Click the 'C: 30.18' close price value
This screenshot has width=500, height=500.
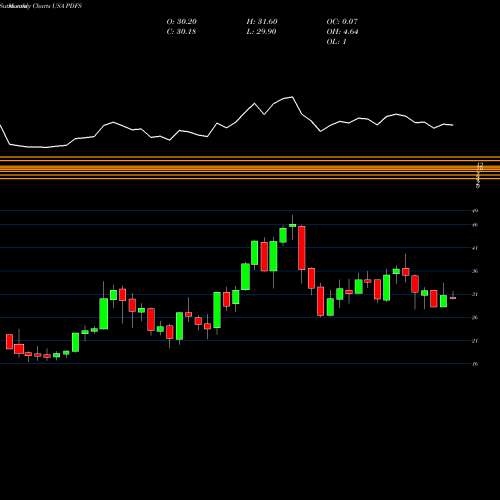(181, 32)
